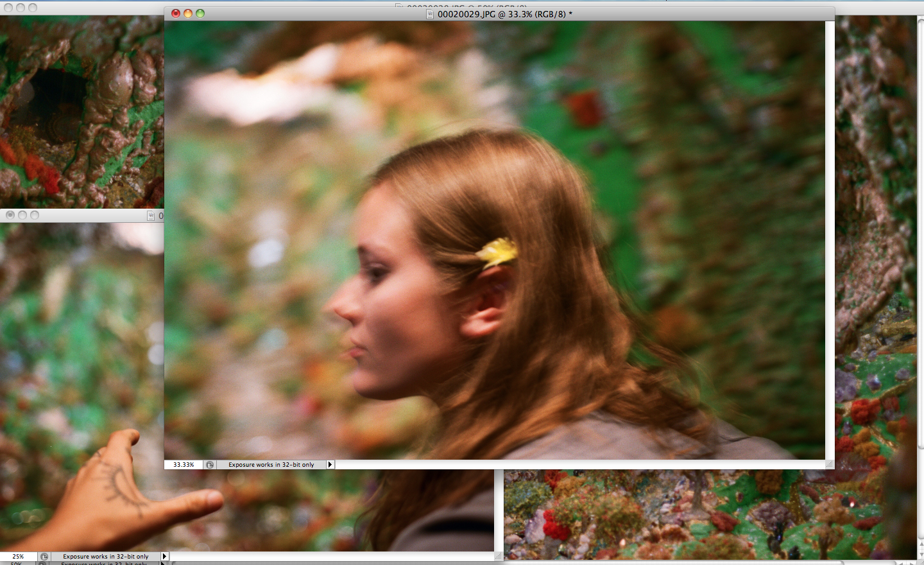The width and height of the screenshot is (924, 565).
Task: Click the 25% zoom field in the hand photo window
Action: click(18, 557)
